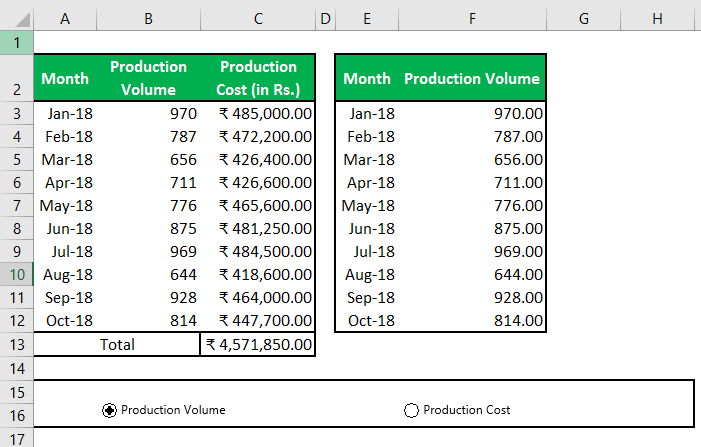Select column C header
This screenshot has width=701, height=447.
tap(258, 19)
